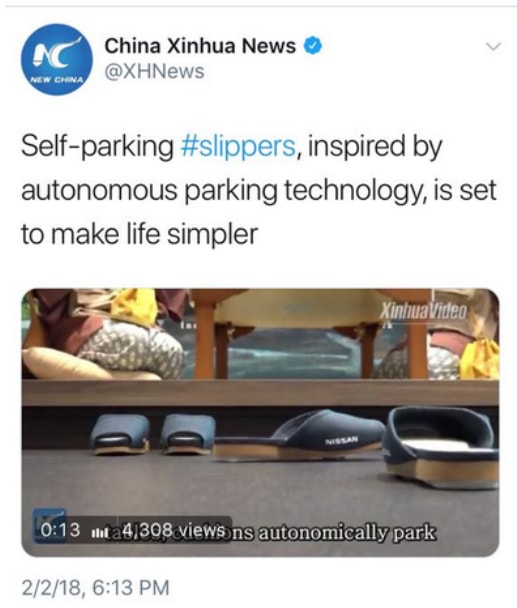Open the China Xinhua News display name
Viewport: 517px width, 608px height.
point(200,46)
